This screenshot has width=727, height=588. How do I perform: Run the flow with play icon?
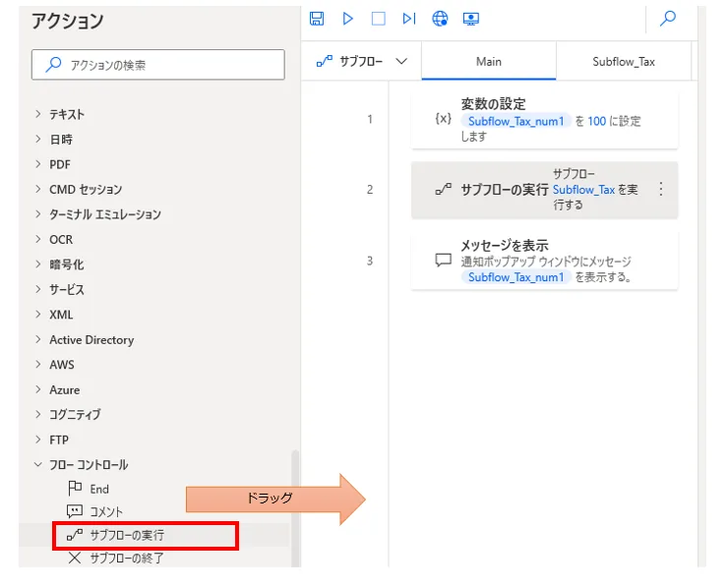pos(347,19)
